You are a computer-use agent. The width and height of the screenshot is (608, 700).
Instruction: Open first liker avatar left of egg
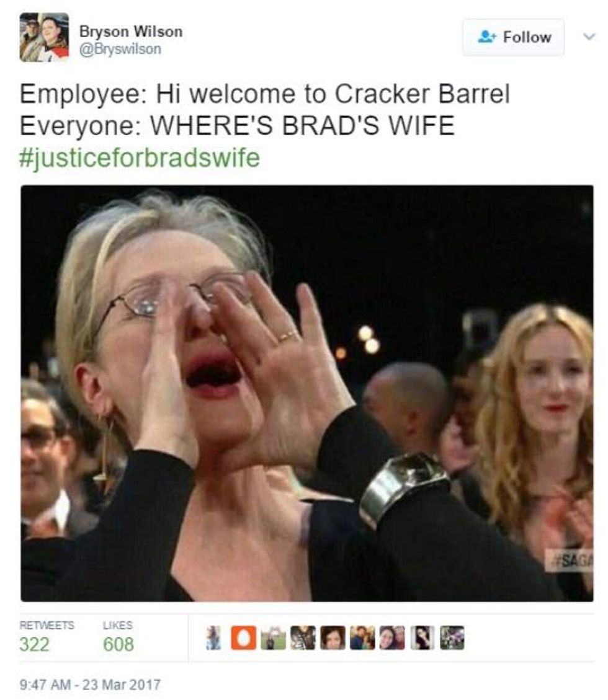(213, 637)
